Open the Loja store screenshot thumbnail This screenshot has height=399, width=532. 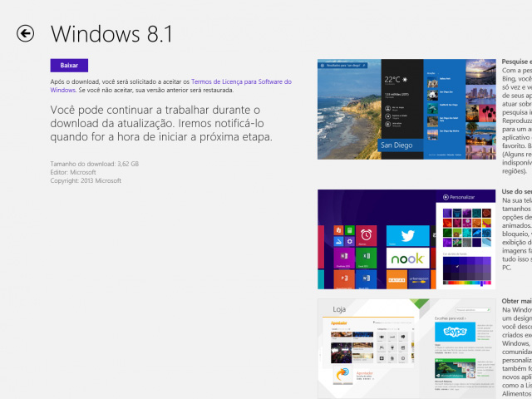pos(406,349)
